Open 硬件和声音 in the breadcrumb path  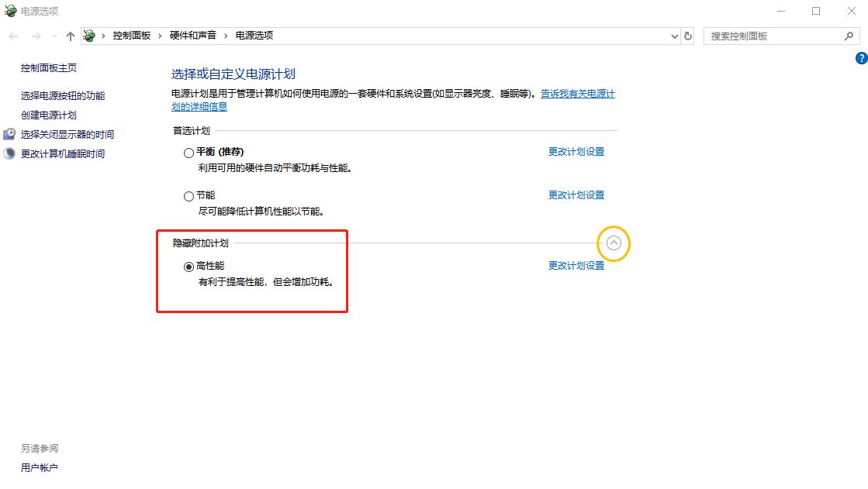pyautogui.click(x=196, y=35)
